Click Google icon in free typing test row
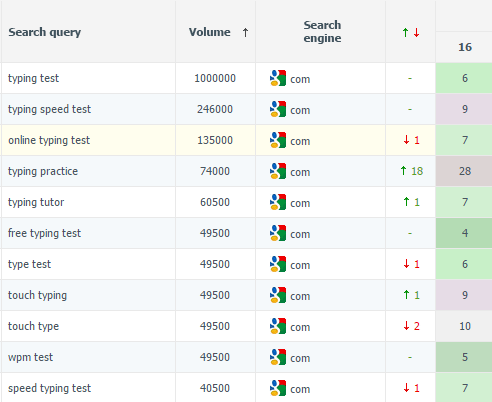 (x=278, y=233)
